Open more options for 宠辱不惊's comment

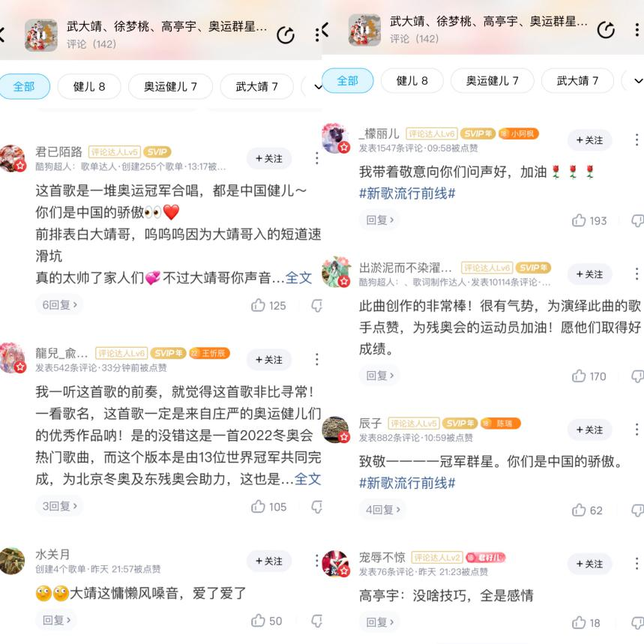tap(637, 564)
